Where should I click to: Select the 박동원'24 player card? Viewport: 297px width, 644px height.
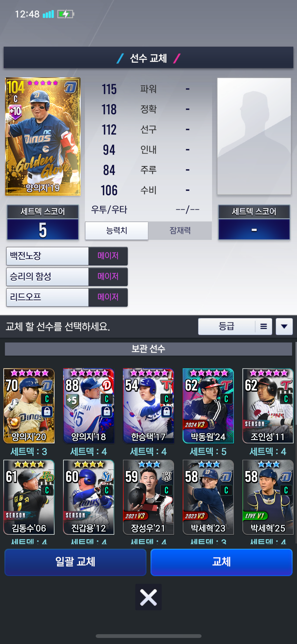point(208,406)
